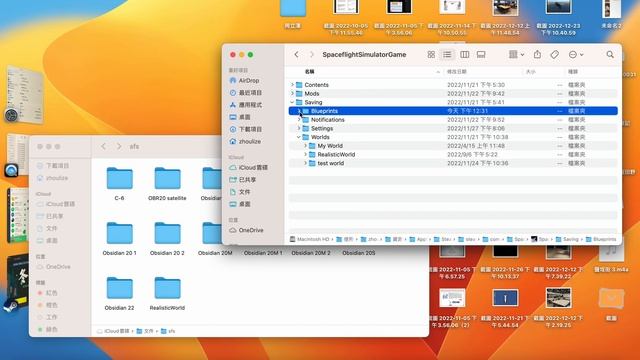640x360 pixels.
Task: Click the tag icon in Finder toolbar
Action: click(x=554, y=55)
